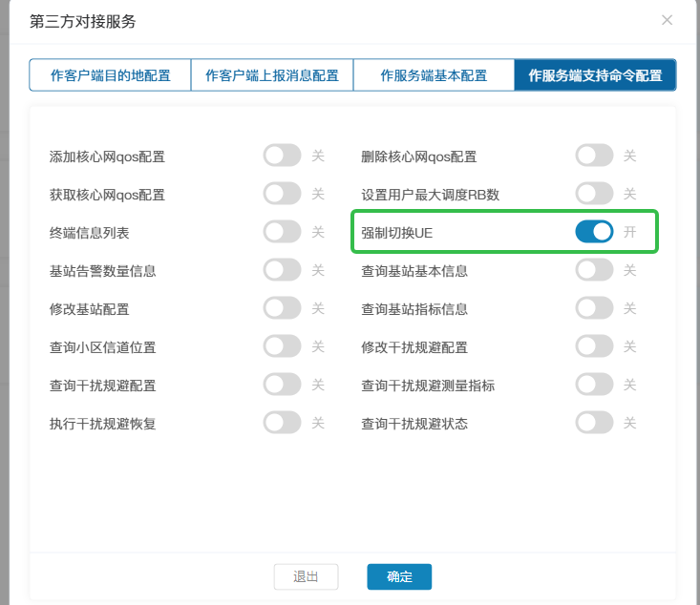Toggle 基站告警数量信息 switch

(282, 270)
